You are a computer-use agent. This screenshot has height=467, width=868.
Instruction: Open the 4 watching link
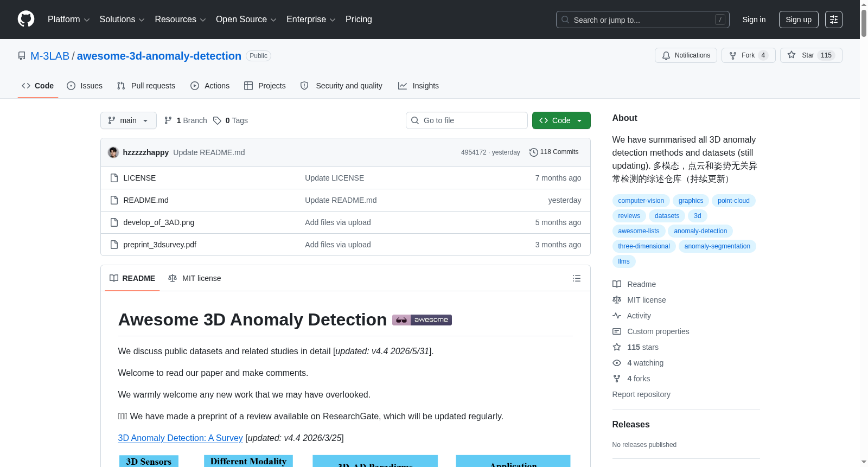(638, 363)
